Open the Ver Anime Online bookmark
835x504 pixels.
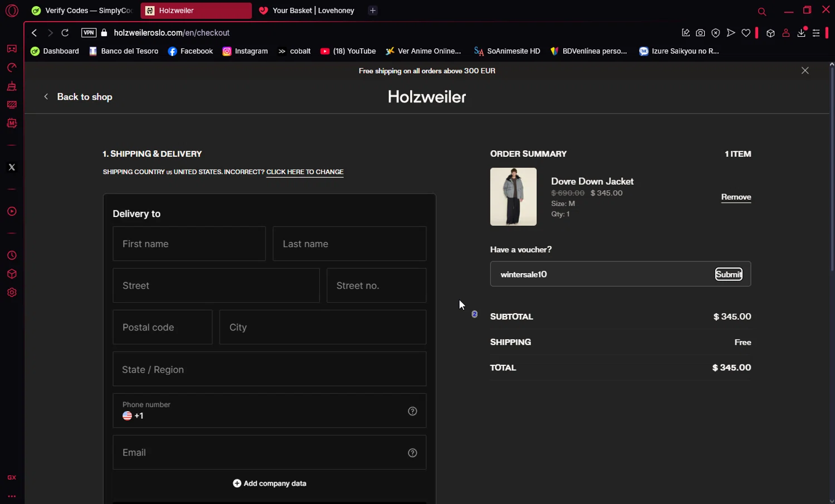point(424,51)
